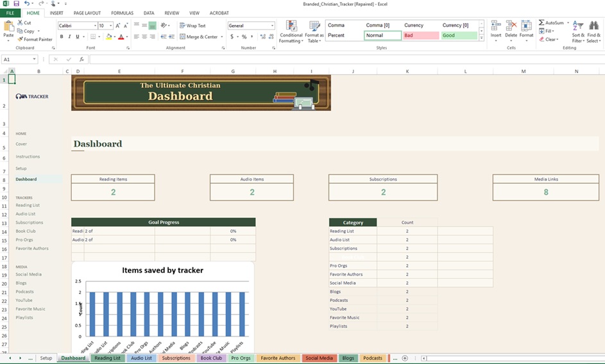Screen dimensions: 605x364
Task: Open the Book Club tracker link in sidebar
Action: click(x=26, y=231)
